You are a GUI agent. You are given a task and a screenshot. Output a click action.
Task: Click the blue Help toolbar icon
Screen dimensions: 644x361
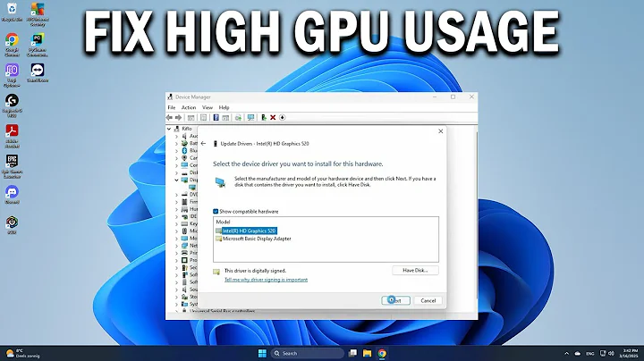[x=216, y=118]
